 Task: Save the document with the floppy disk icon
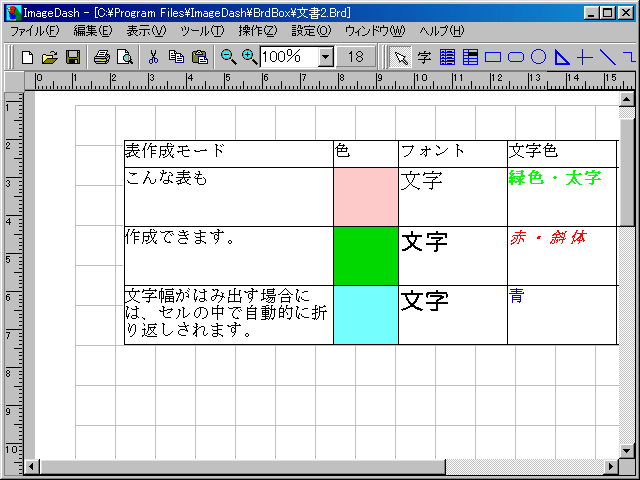click(73, 57)
